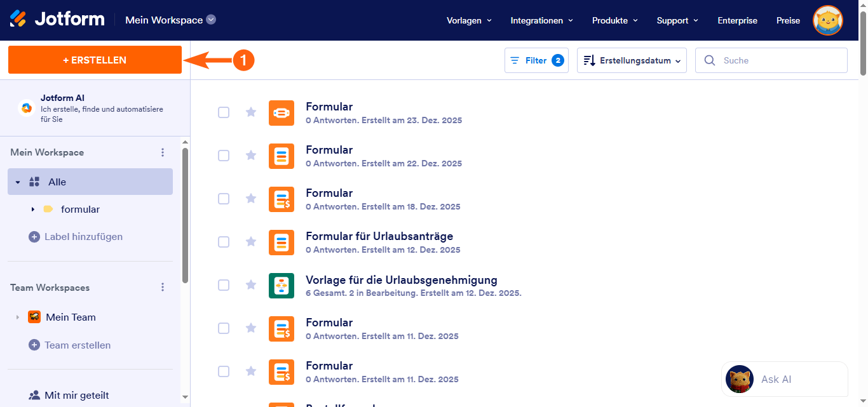Star the Vorlage für die Urlaubsgenehmigung entry
This screenshot has width=868, height=407.
pos(251,285)
